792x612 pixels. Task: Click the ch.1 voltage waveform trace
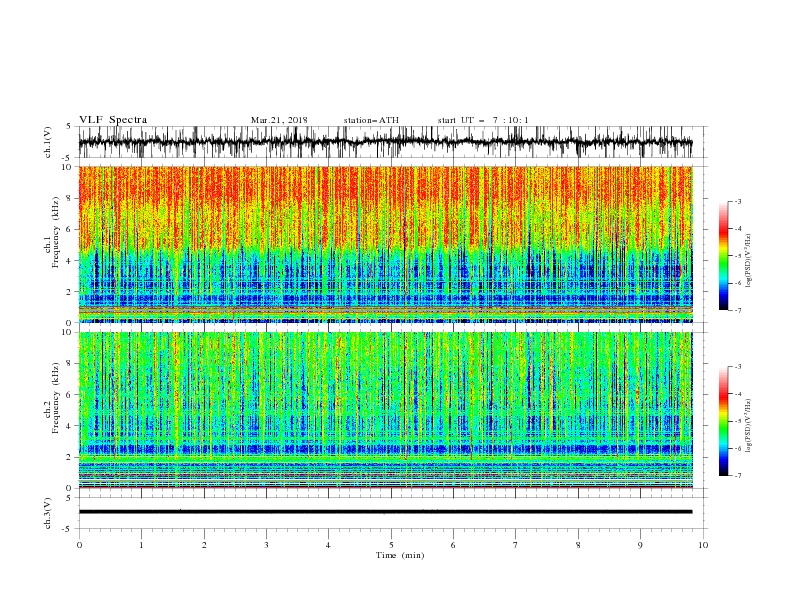[385, 142]
